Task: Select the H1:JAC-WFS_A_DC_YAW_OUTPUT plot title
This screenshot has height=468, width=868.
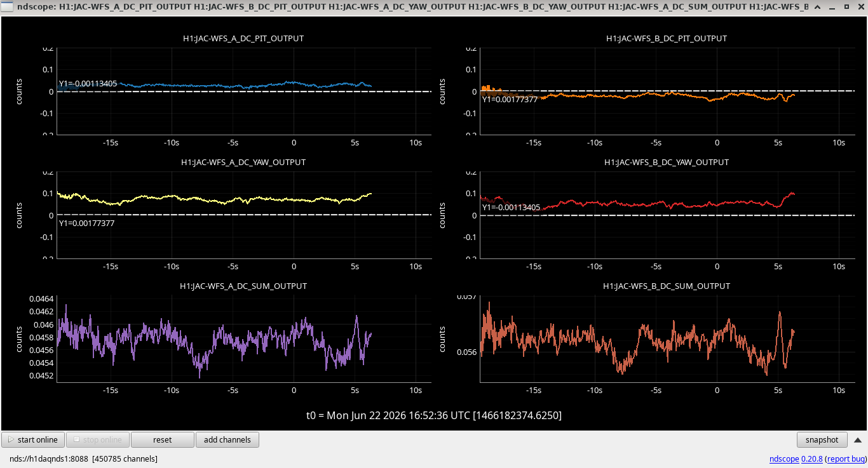Action: [243, 162]
